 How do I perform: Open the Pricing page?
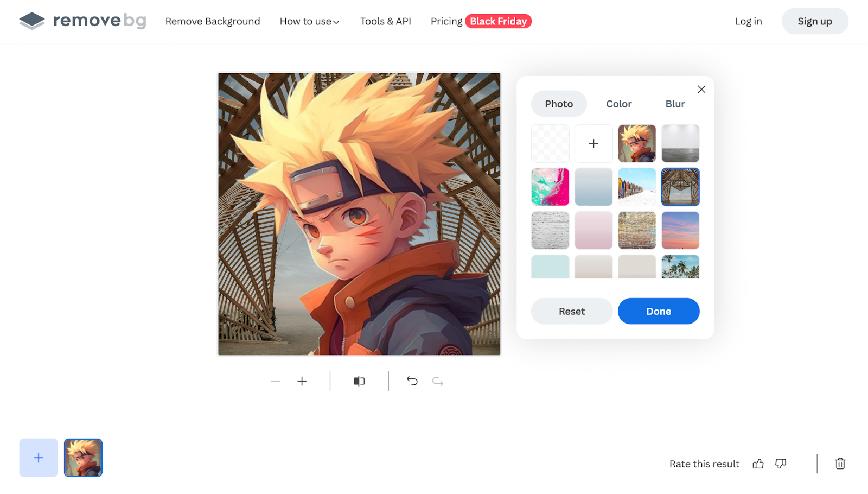point(446,21)
